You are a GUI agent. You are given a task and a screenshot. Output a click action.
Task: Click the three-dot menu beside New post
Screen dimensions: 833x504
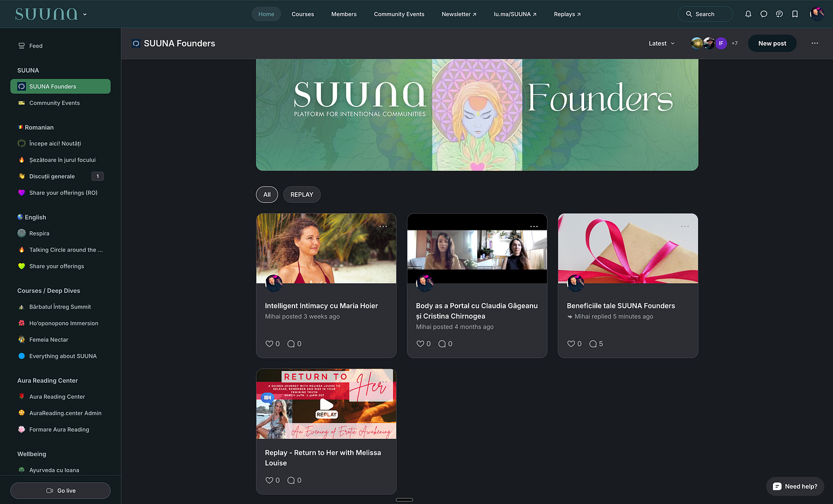click(815, 43)
